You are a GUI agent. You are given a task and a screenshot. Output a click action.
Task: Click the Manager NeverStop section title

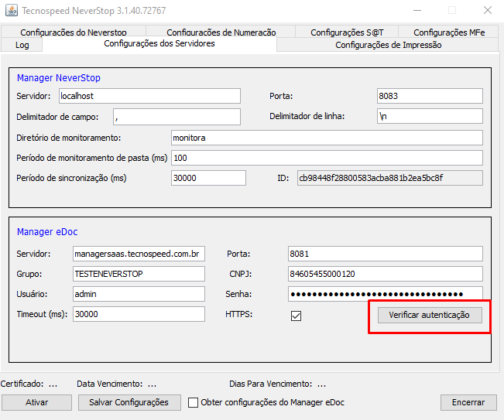[x=59, y=77]
